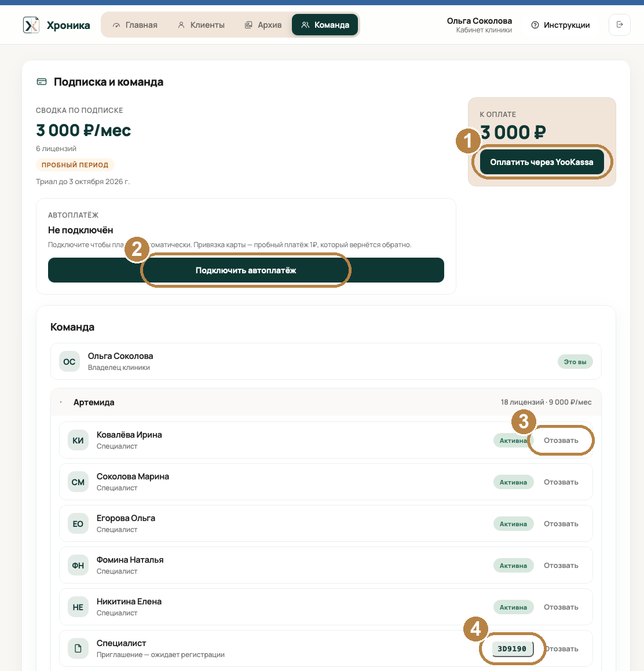This screenshot has width=644, height=671.
Task: Click '18 лицензий · 9 000 ₽/мес' text
Action: (546, 402)
